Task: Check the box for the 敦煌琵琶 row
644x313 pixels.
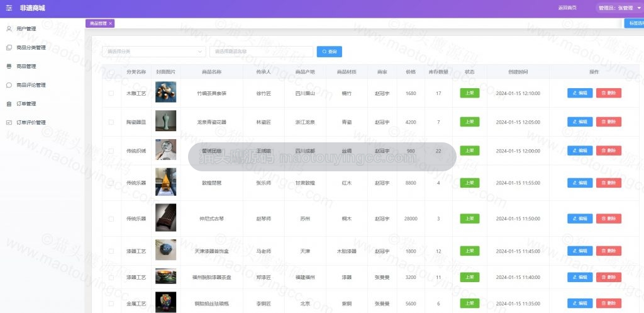Action: [111, 183]
